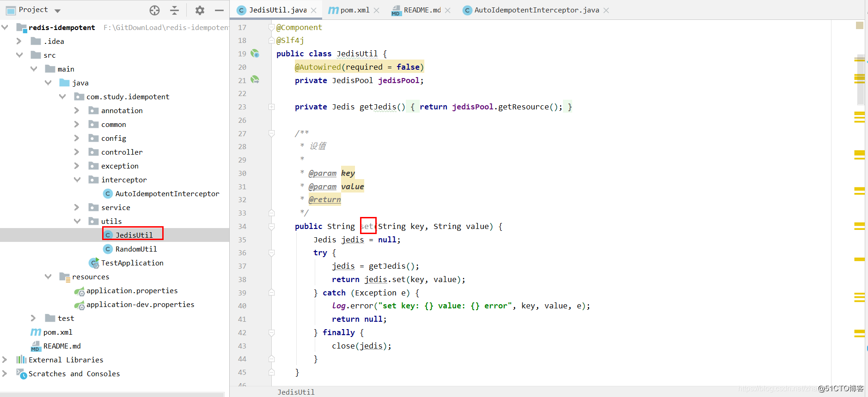This screenshot has height=397, width=868.
Task: Click JedisUtil breadcrumb at editor bottom
Action: [x=296, y=392]
